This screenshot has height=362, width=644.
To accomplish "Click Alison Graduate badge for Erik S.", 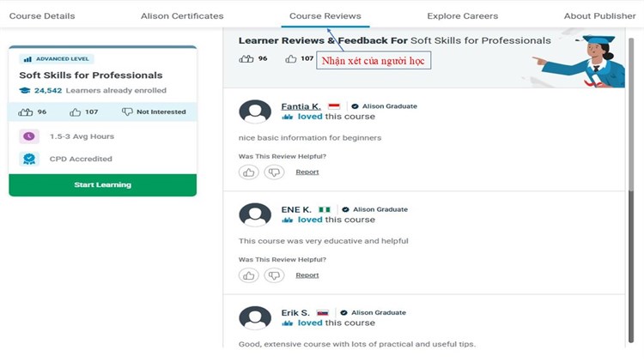I will (x=373, y=313).
